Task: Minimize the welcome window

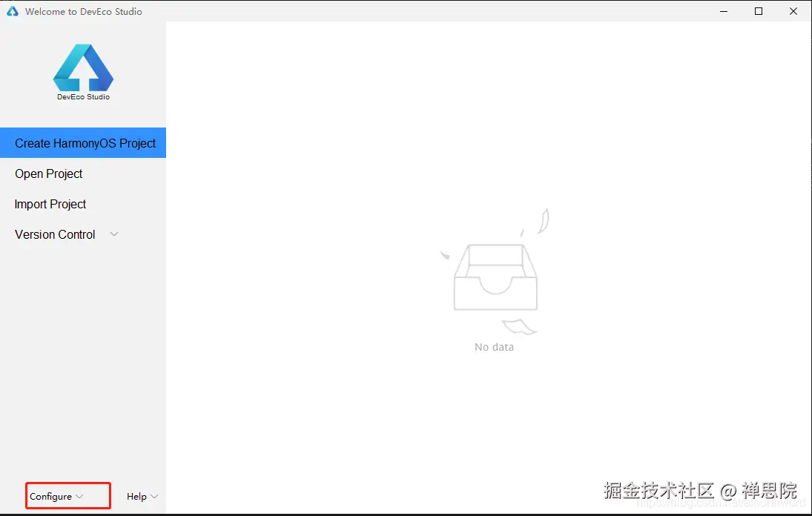Action: [723, 11]
